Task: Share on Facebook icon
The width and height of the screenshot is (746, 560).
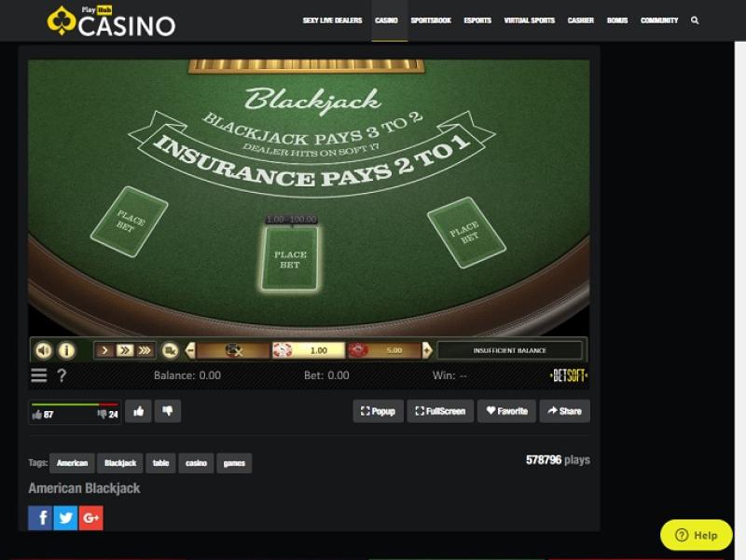Action: click(x=40, y=518)
